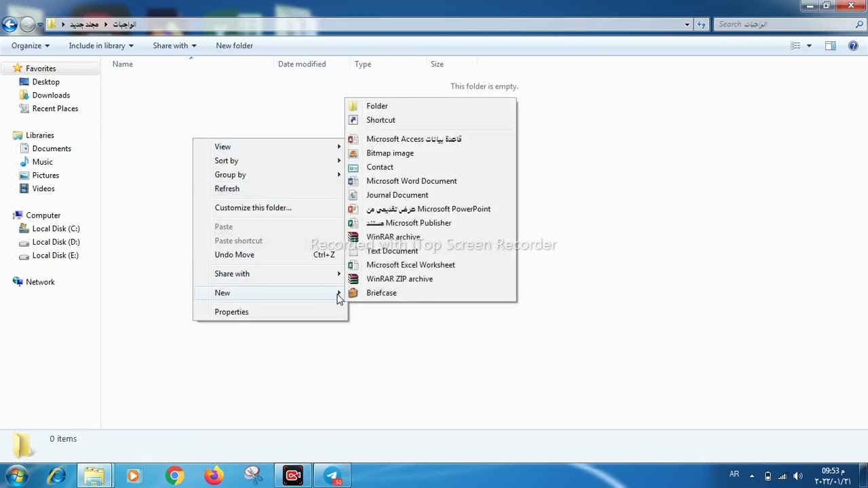Choose Customize this folder... option
This screenshot has height=488, width=868.
tap(271, 207)
